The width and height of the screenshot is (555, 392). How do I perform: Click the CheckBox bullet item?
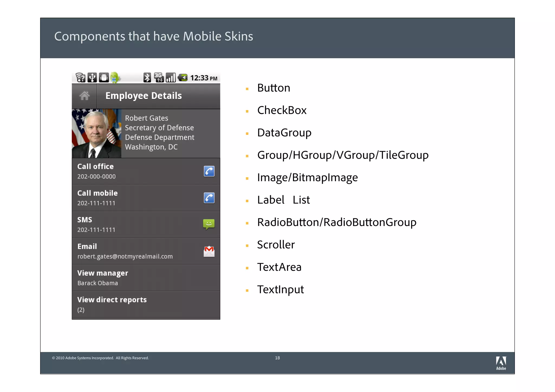pos(282,110)
